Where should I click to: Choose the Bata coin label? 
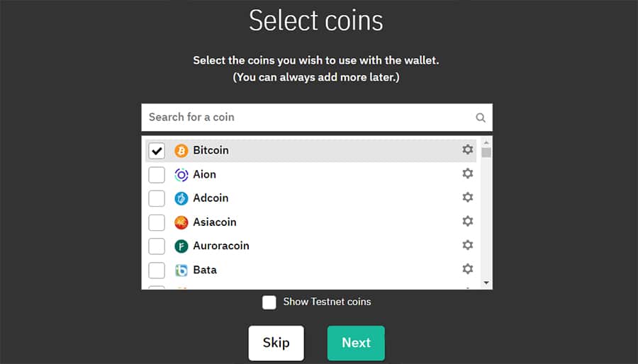click(x=205, y=270)
